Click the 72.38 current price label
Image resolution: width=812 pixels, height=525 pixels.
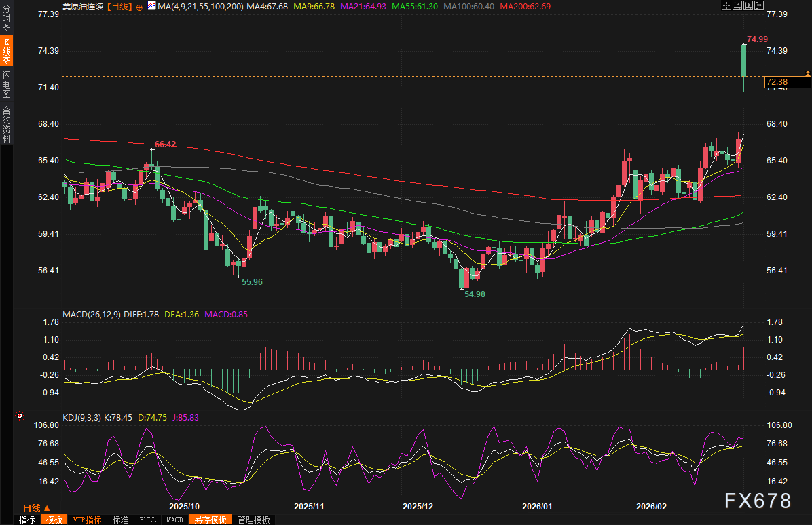click(x=787, y=82)
